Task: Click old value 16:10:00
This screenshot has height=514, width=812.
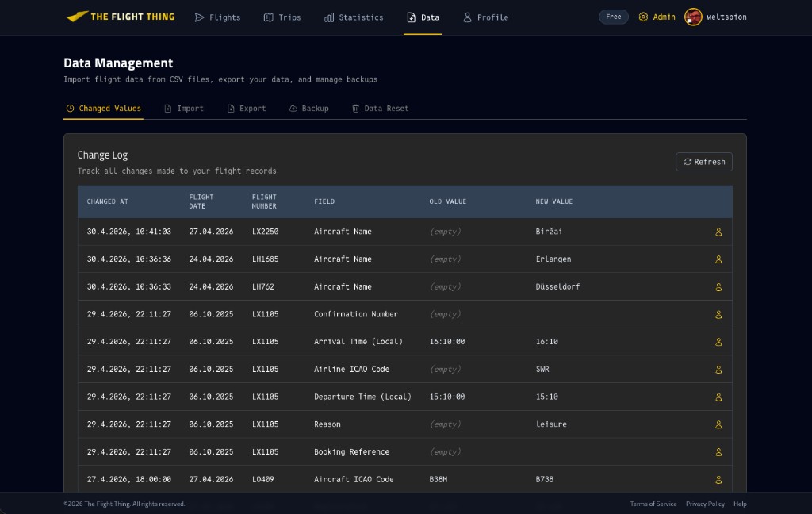Action: [447, 342]
